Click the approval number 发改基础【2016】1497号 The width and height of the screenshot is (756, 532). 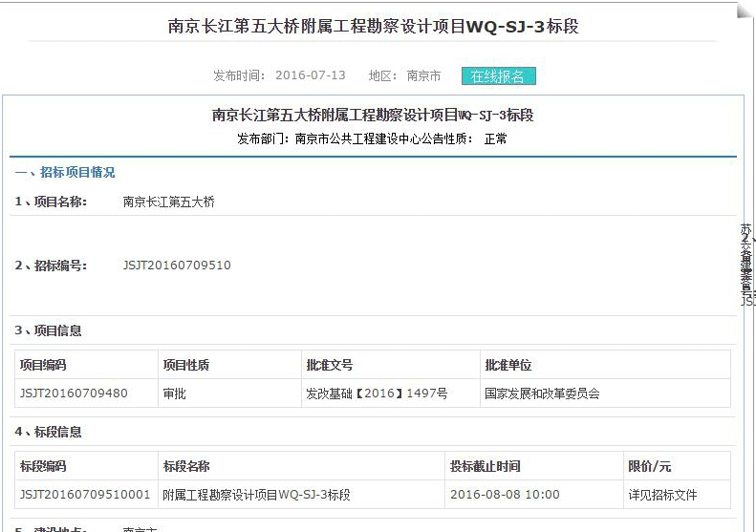click(377, 394)
